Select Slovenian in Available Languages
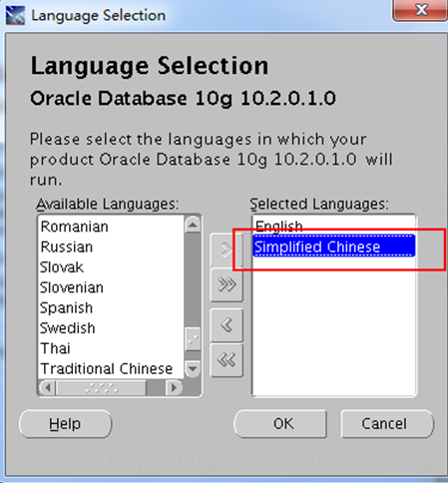This screenshot has width=448, height=483. tap(111, 287)
